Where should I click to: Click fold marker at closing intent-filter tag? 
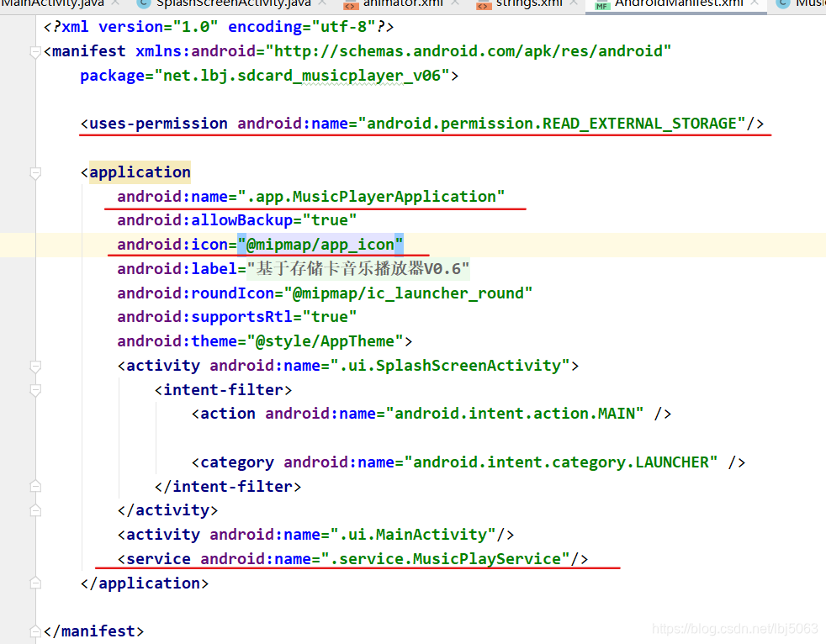click(x=35, y=486)
